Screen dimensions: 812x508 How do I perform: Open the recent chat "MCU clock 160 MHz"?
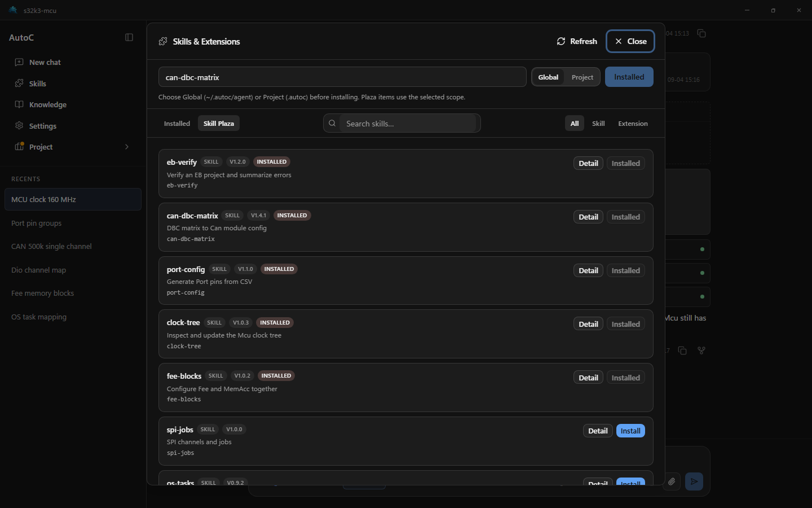[x=73, y=199]
